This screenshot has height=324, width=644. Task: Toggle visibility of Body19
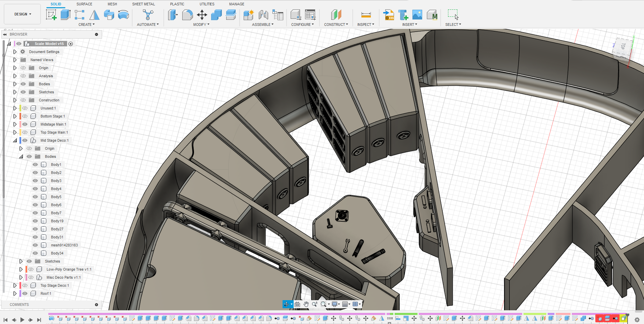coord(35,221)
